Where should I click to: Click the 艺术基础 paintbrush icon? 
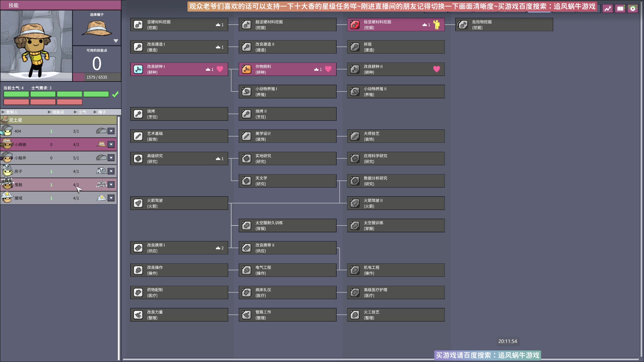138,136
